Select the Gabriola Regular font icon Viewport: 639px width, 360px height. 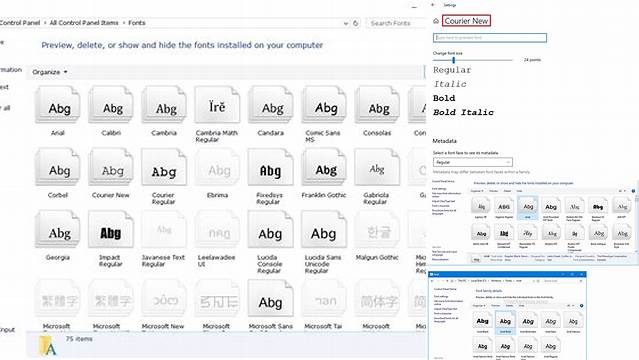377,167
